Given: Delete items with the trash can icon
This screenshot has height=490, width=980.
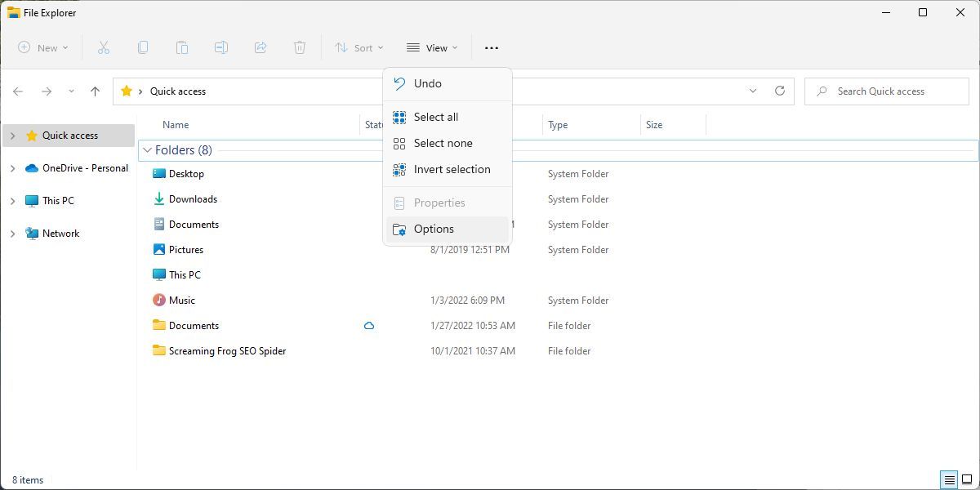Looking at the screenshot, I should 300,47.
